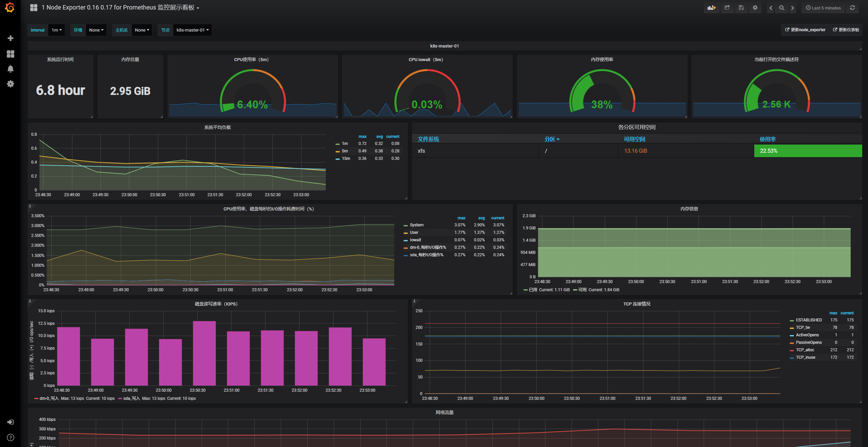Open the Last 5 minutes time picker
868x447 pixels.
click(823, 8)
